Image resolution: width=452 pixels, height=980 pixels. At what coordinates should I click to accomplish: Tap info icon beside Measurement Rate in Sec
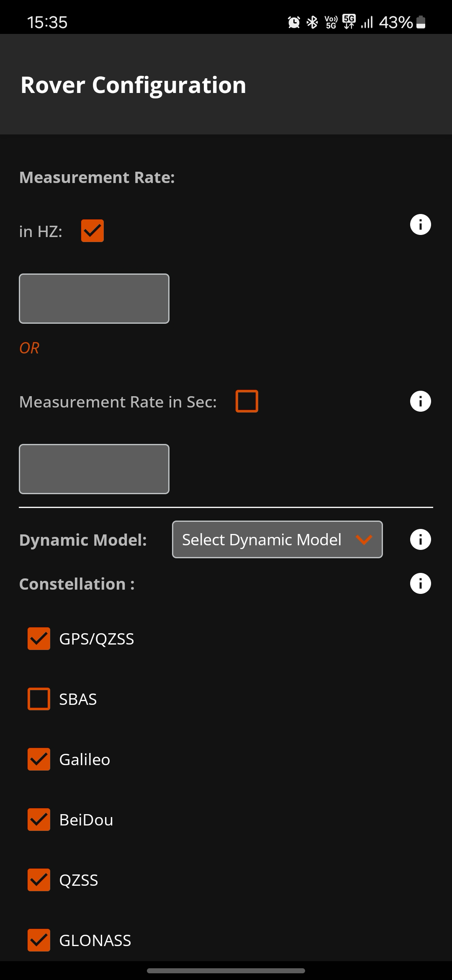point(420,402)
